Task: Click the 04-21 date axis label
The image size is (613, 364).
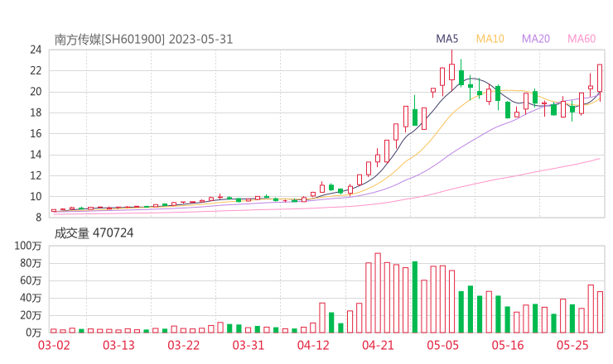Action: click(x=378, y=345)
